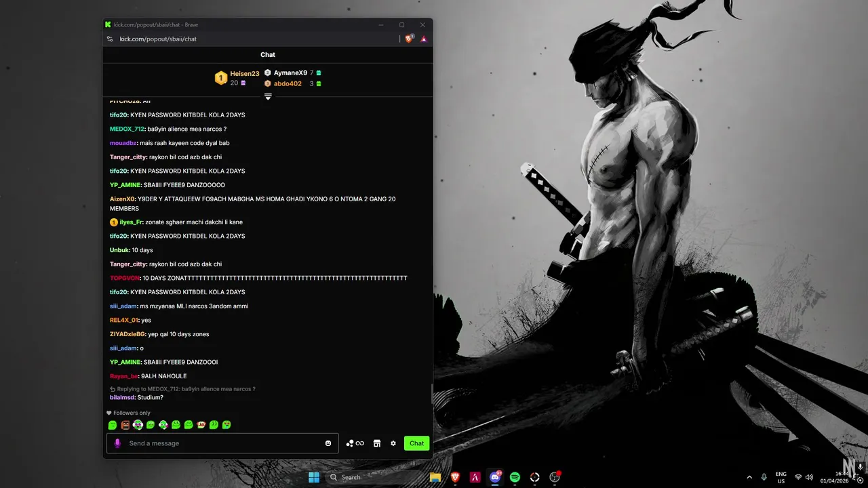This screenshot has height=488, width=868.
Task: Click ilyes_Fr's gold chat badge
Action: coord(114,222)
